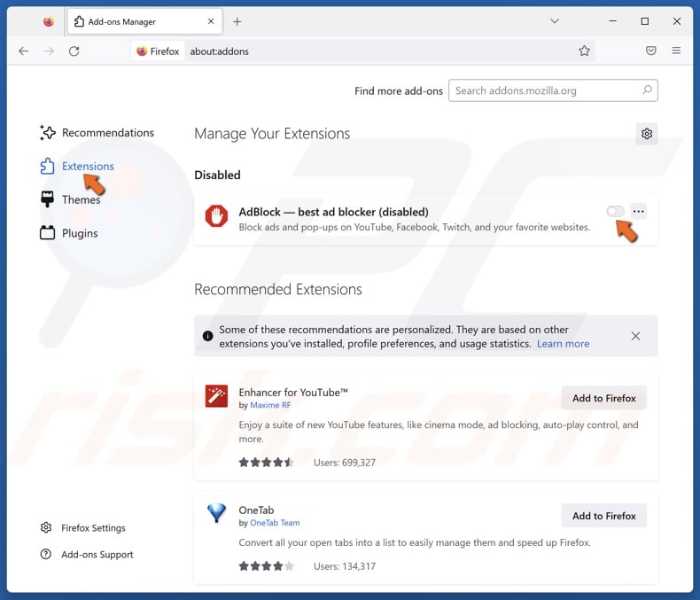Expand the list all tabs chevron
This screenshot has height=600, width=700.
click(555, 21)
